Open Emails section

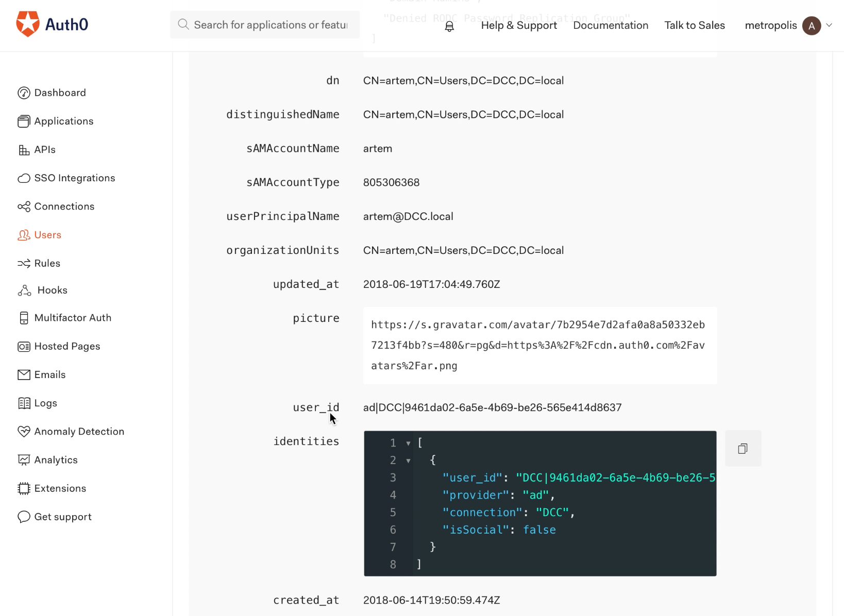click(50, 374)
